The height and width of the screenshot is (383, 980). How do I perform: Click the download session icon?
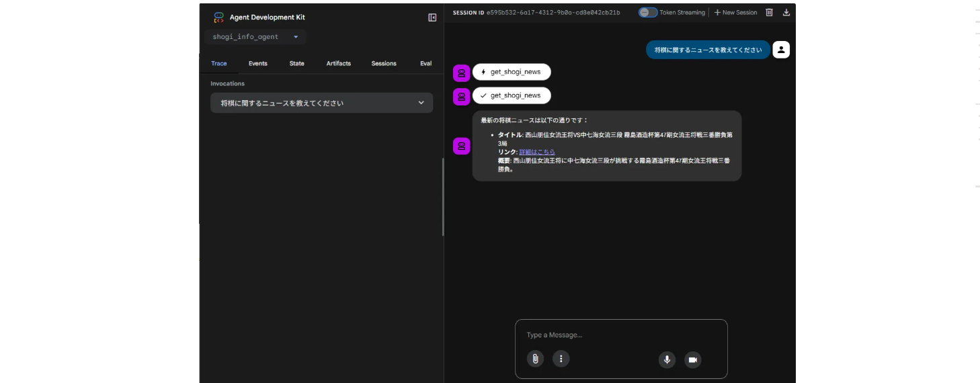pyautogui.click(x=786, y=13)
